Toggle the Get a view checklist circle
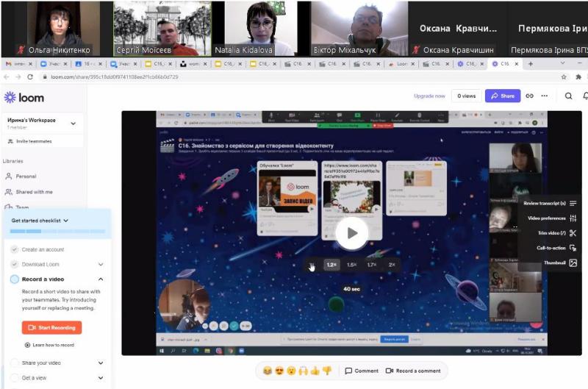The width and height of the screenshot is (588, 389). pos(15,378)
